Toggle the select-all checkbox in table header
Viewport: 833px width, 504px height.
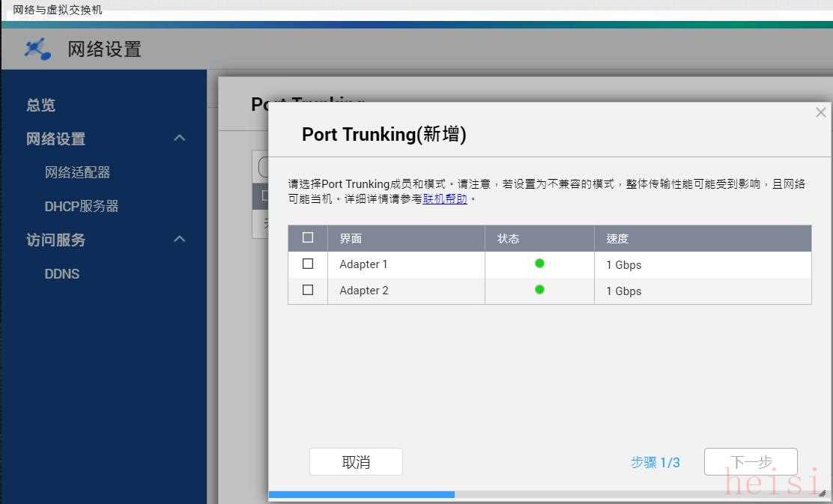pyautogui.click(x=308, y=238)
